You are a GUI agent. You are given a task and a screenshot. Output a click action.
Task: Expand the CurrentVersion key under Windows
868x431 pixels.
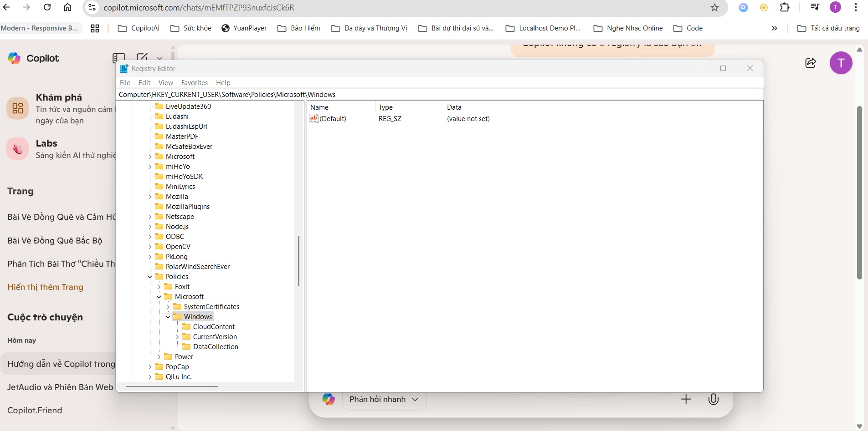tap(178, 337)
